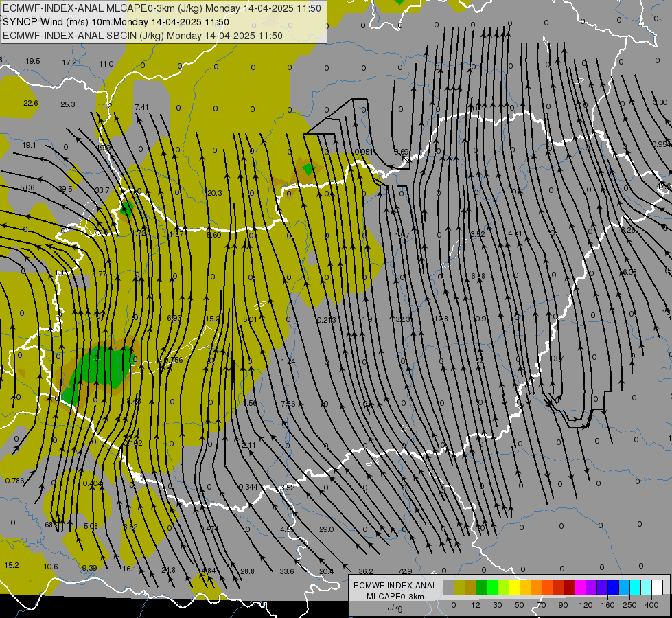Click the SYNOP Wind 10m title line
Image resolution: width=672 pixels, height=618 pixels.
(116, 22)
